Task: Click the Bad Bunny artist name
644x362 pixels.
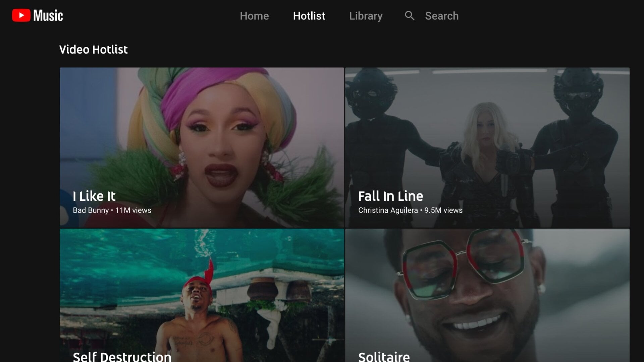Action: coord(91,210)
